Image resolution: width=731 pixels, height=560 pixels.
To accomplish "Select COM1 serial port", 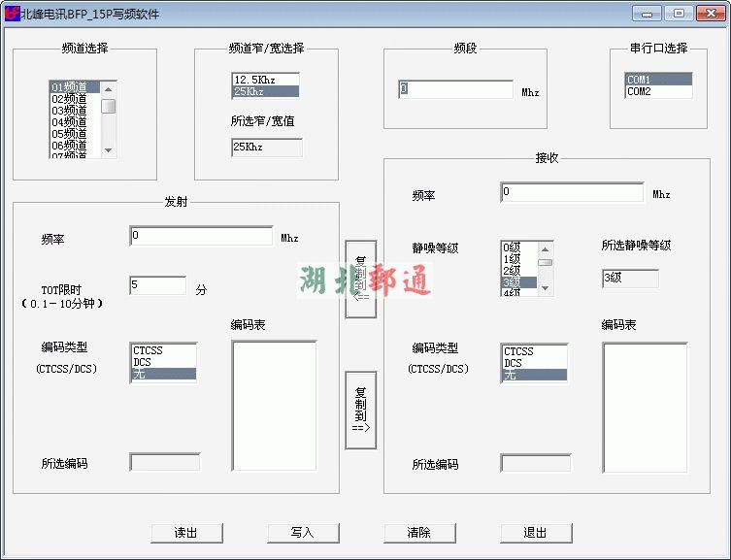I will (658, 80).
